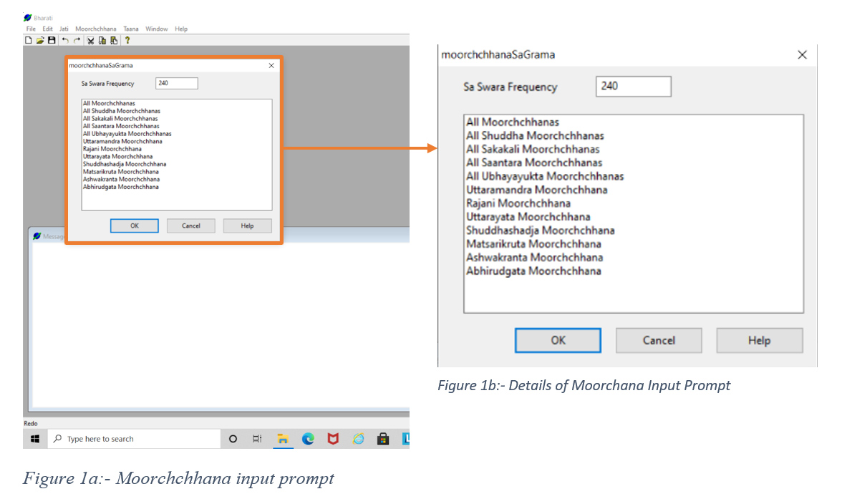Click the New file toolbar icon

click(29, 41)
